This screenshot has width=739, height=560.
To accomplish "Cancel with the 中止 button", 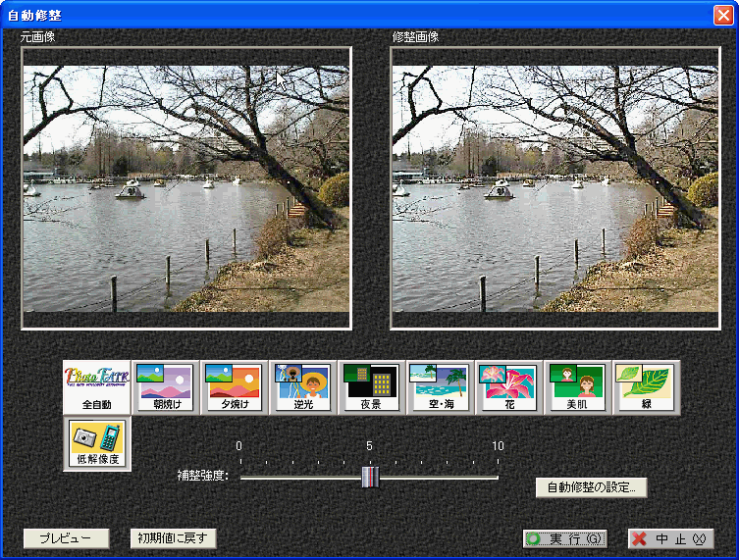I will click(x=670, y=538).
